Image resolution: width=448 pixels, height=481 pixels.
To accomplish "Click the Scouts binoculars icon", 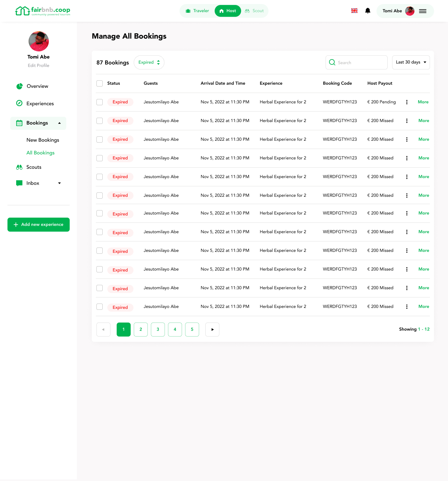I will pyautogui.click(x=19, y=167).
